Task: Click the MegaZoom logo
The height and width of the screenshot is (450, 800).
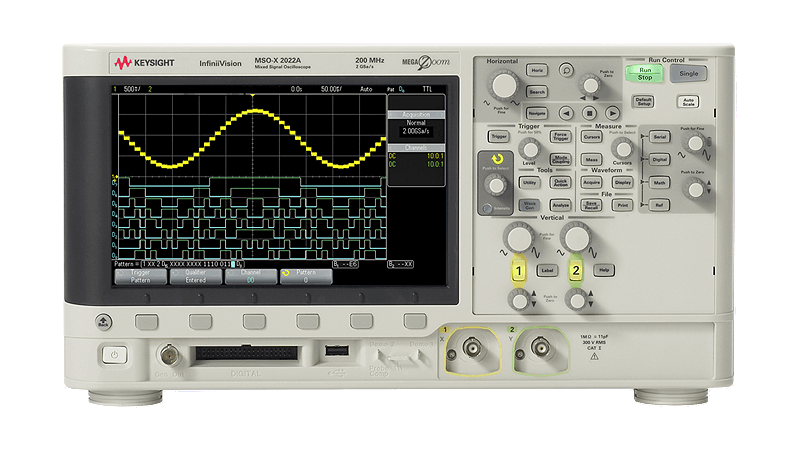Action: 426,62
